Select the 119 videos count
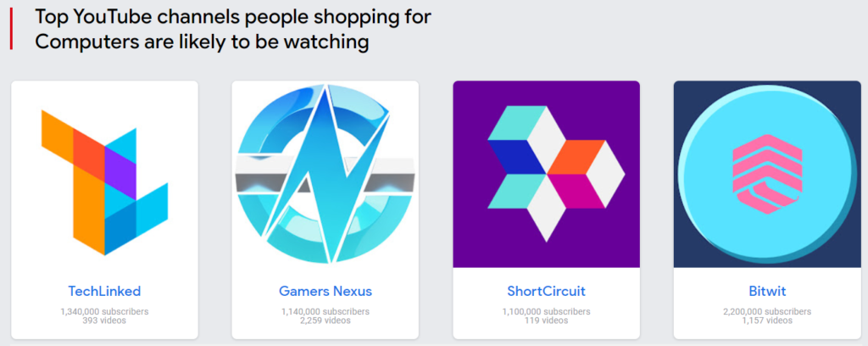 (x=547, y=321)
